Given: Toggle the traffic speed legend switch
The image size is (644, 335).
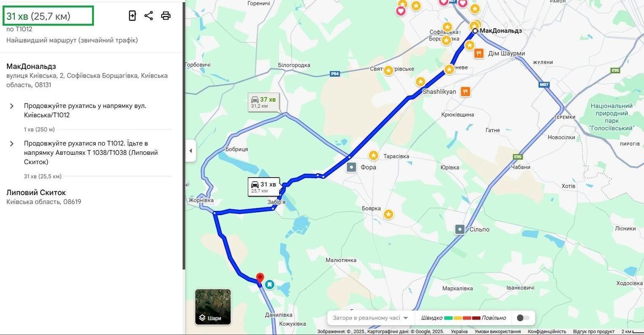Looking at the screenshot, I should point(523,318).
